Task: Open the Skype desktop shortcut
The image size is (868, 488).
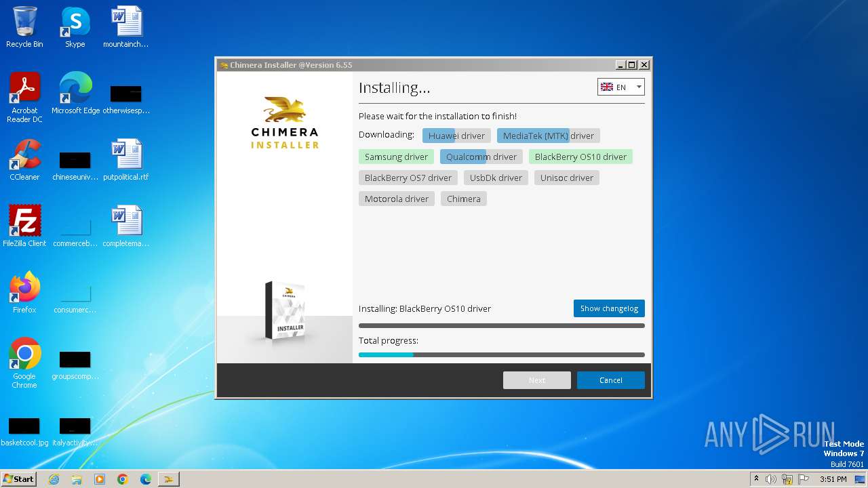Action: 75,27
